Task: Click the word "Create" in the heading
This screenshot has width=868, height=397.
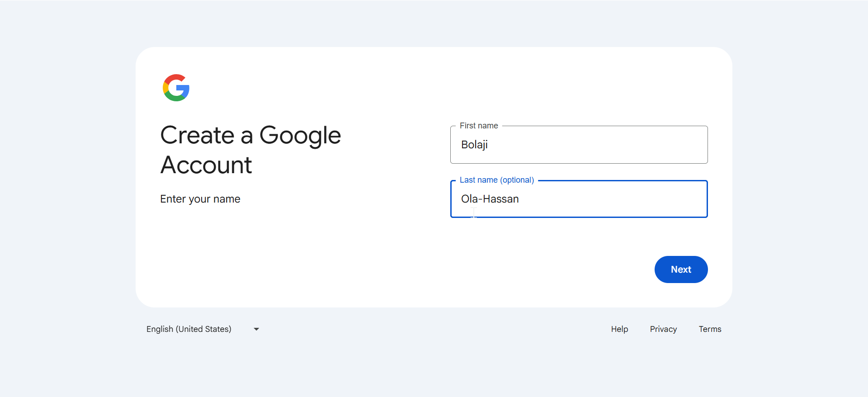Action: coord(198,135)
